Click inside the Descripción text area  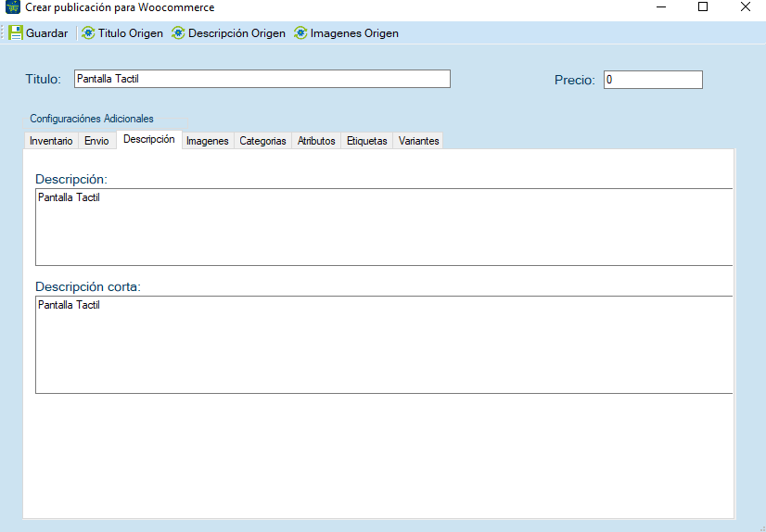pos(384,227)
